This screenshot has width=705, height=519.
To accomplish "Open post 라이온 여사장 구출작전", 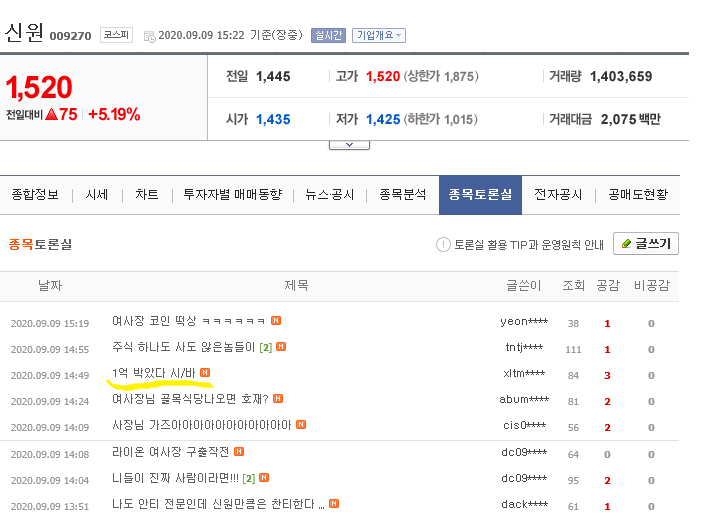I will (x=170, y=452).
